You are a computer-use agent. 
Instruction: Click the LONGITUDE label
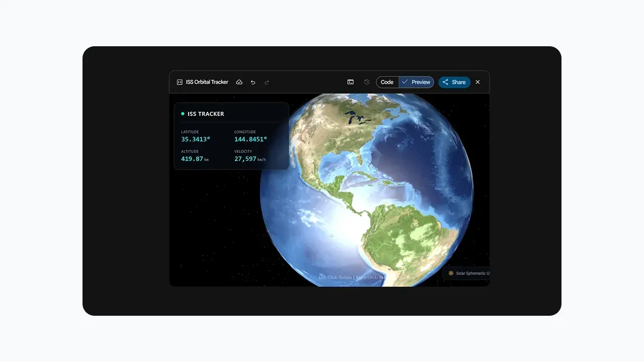click(x=245, y=132)
